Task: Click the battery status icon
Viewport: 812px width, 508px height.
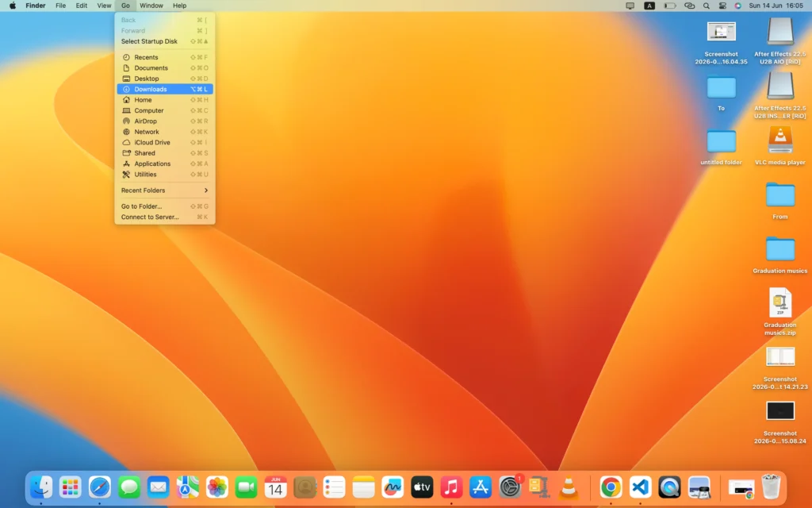Action: [x=670, y=6]
